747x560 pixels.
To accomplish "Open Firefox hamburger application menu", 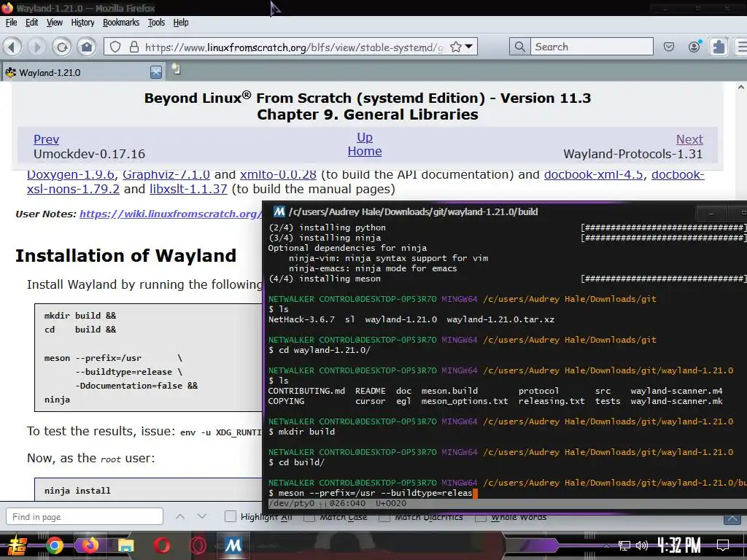I will (742, 47).
